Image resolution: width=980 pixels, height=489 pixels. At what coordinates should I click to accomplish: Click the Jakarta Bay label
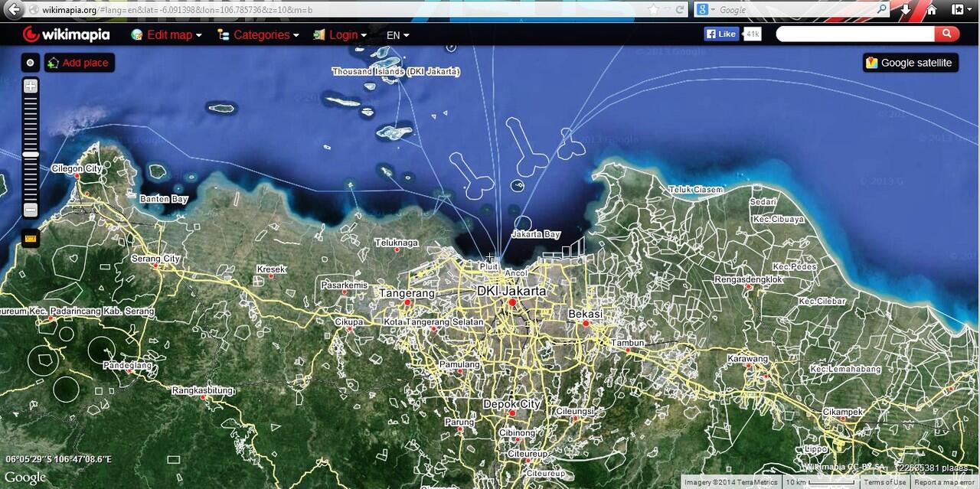tap(536, 234)
